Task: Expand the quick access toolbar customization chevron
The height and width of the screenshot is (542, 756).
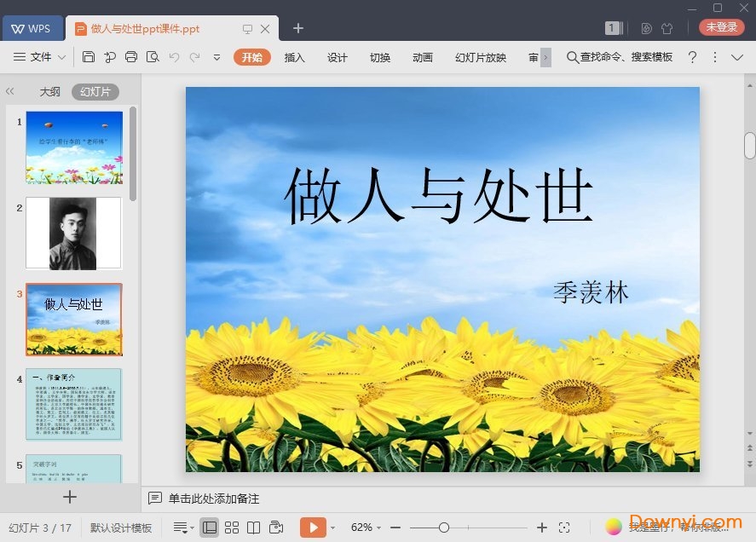Action: pyautogui.click(x=216, y=57)
